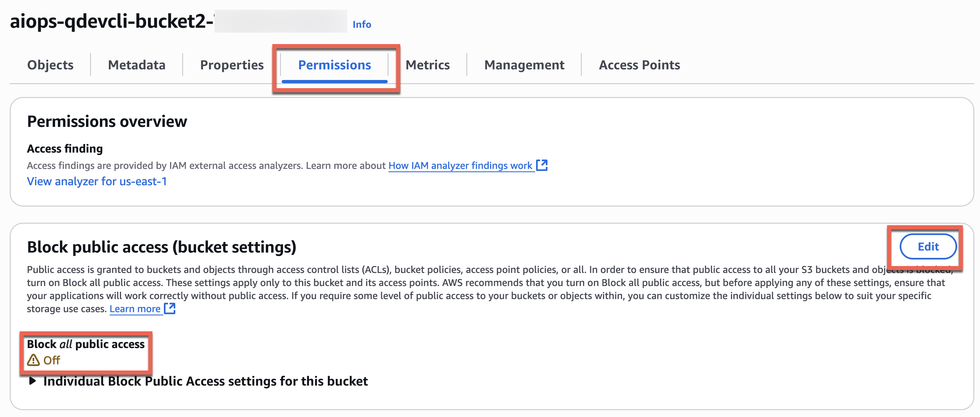Open the Properties tab

point(231,64)
